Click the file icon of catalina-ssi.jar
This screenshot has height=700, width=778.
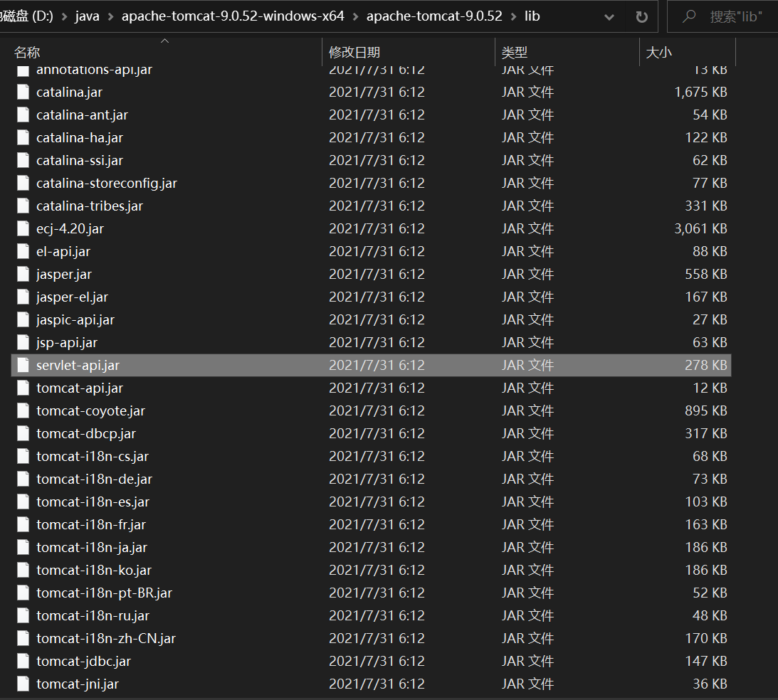(23, 161)
